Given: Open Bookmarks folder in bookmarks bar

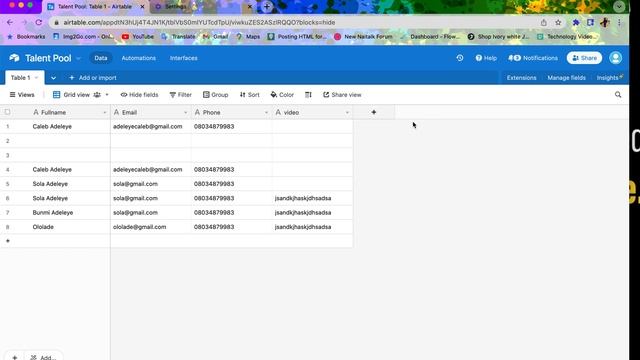Looking at the screenshot, I should [26, 36].
